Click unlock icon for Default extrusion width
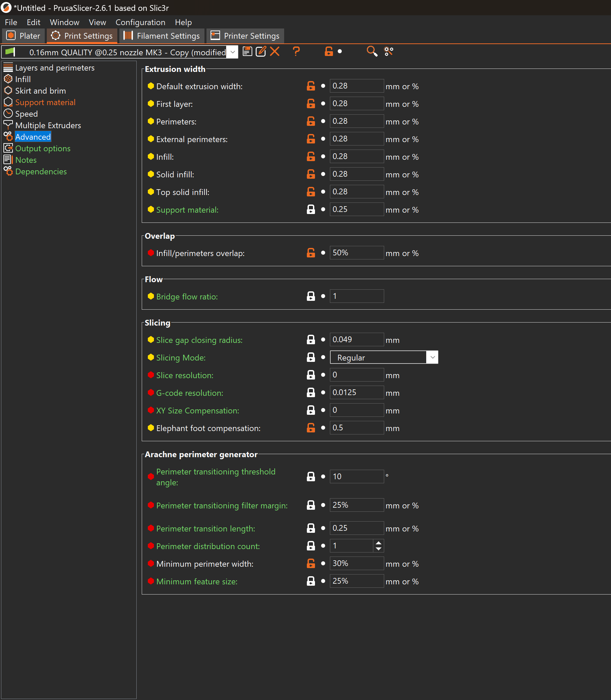This screenshot has width=611, height=700. 311,86
